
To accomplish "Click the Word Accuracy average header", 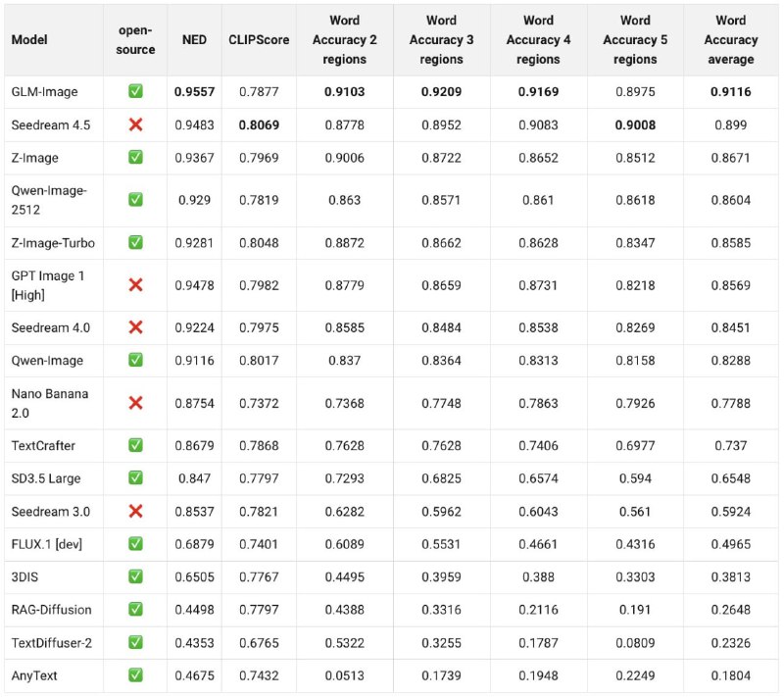I will pyautogui.click(x=730, y=40).
